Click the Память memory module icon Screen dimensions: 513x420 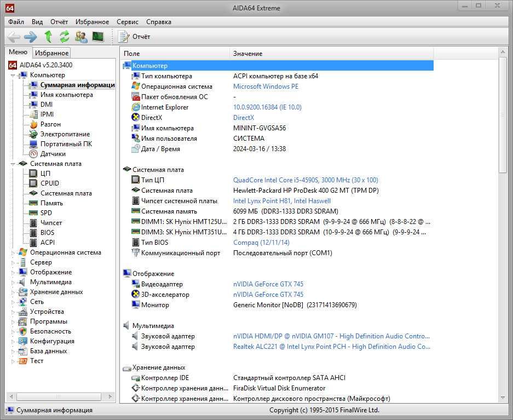[x=33, y=203]
